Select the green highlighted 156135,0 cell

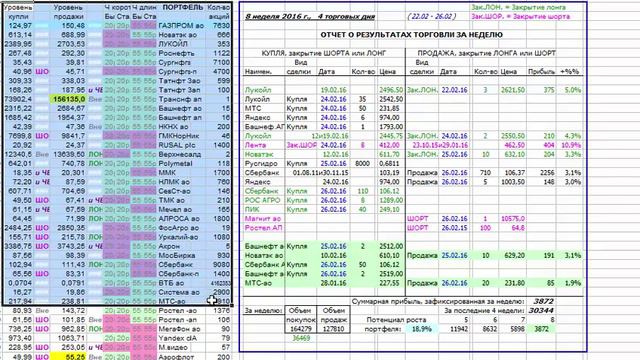[69, 99]
